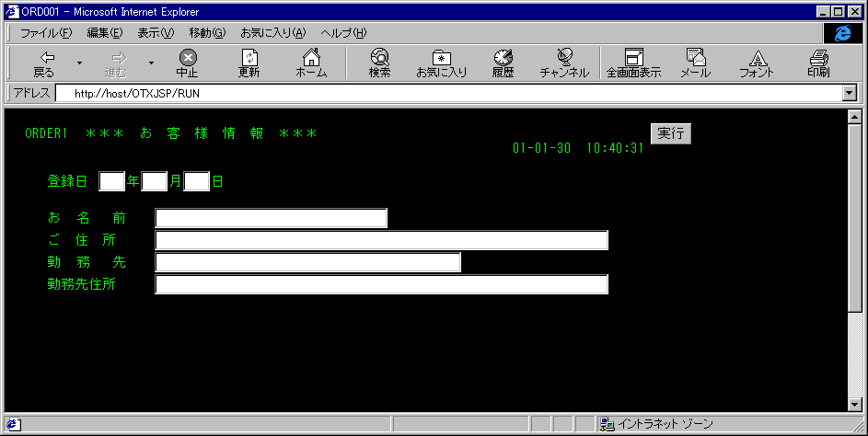This screenshot has height=436, width=868.
Task: Click the page scrollbar down arrow
Action: click(855, 405)
